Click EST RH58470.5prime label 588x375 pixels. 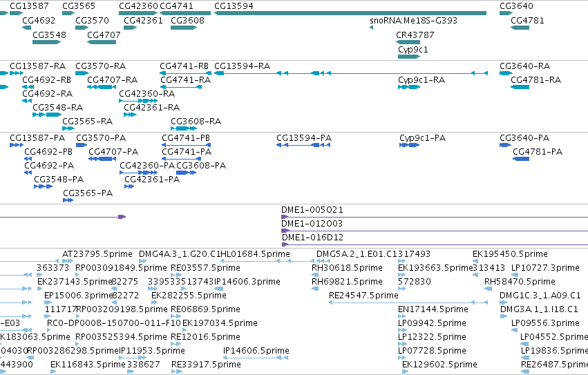click(520, 281)
